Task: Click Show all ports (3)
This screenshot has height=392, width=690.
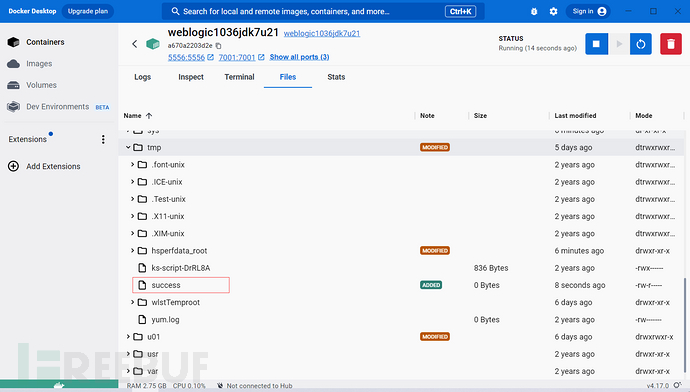Action: coord(299,57)
